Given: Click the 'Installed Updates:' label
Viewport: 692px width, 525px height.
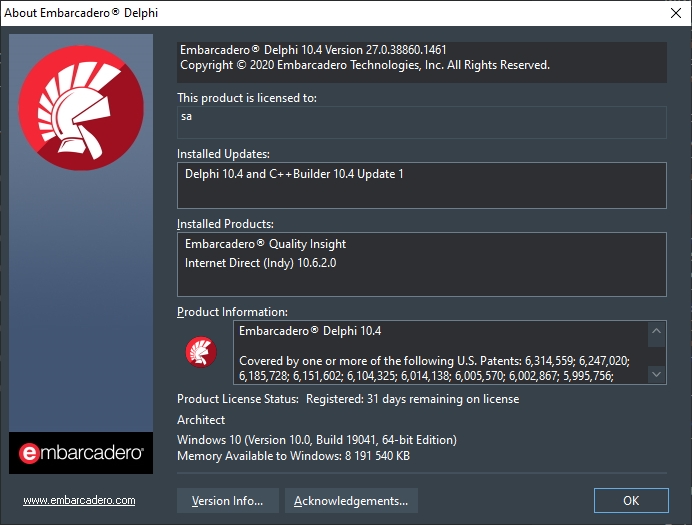Looking at the screenshot, I should [223, 154].
